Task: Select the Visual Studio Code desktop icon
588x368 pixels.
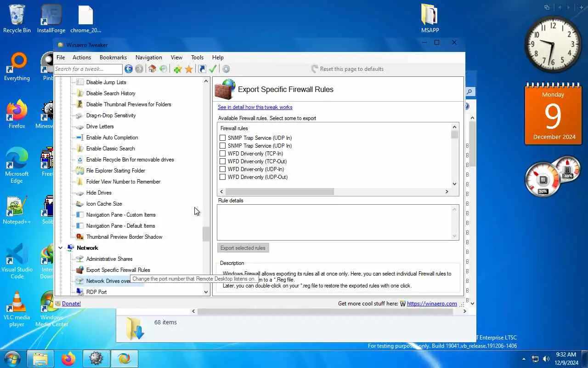Action: click(17, 261)
